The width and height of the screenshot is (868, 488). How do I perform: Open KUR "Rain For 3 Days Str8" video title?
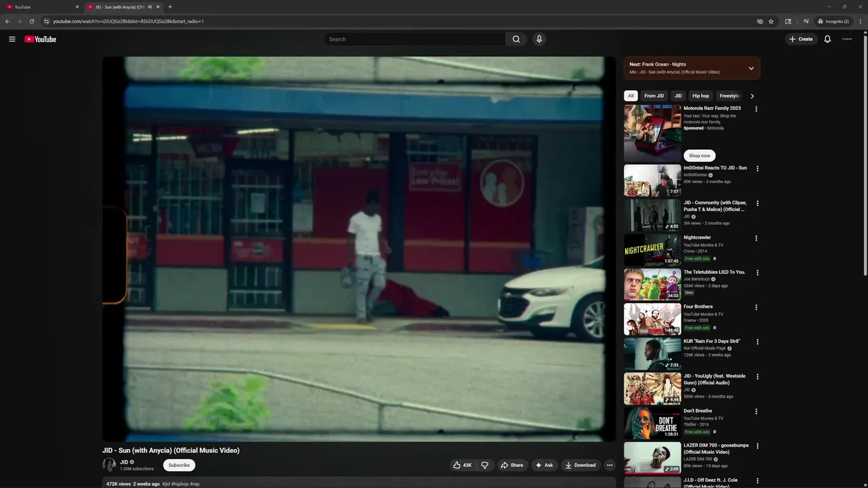(x=711, y=342)
